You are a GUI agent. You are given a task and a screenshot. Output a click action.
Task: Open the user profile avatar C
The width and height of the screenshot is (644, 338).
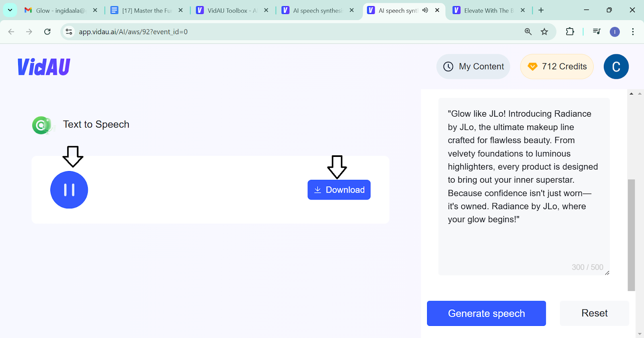pyautogui.click(x=616, y=66)
